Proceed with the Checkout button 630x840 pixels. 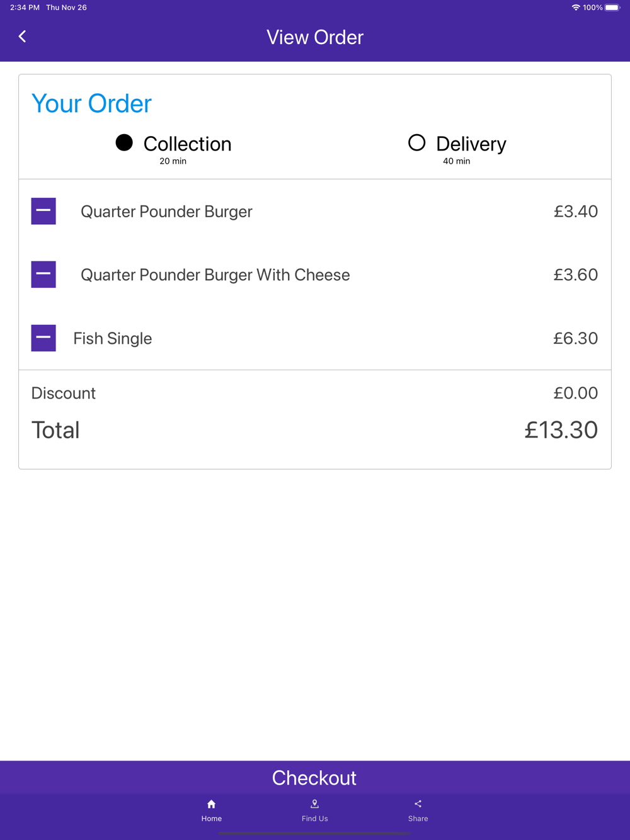pos(315,778)
